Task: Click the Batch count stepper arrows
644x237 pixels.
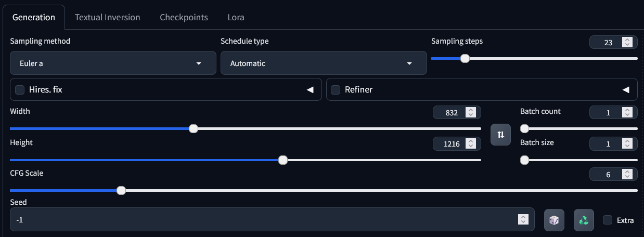Action: [x=627, y=112]
